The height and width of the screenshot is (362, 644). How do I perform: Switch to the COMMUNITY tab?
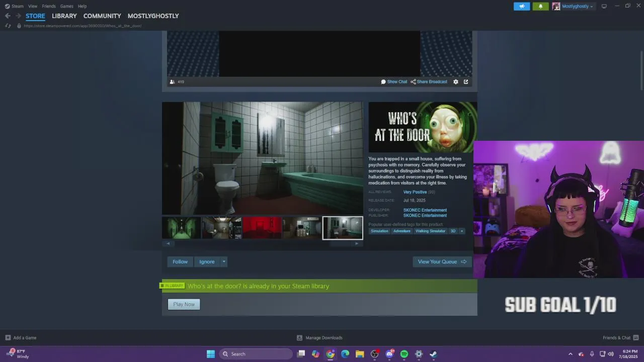(x=102, y=16)
